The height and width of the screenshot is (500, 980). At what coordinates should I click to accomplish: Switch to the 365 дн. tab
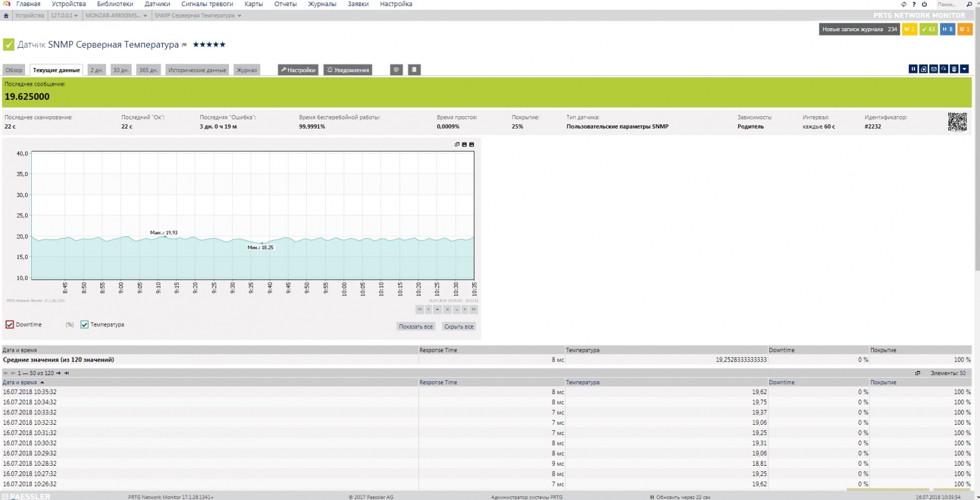148,70
